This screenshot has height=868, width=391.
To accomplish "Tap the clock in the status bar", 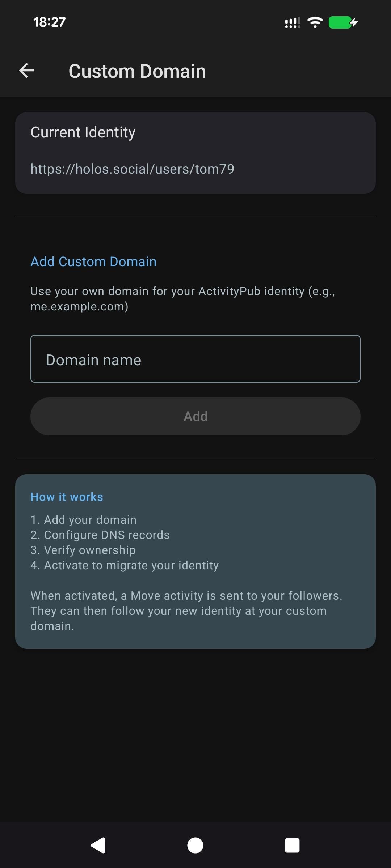I will pos(49,22).
